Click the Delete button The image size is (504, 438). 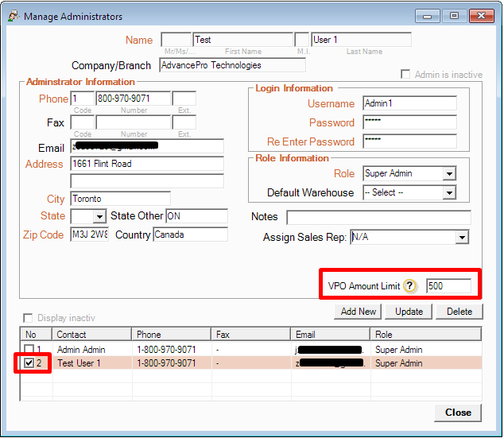[459, 312]
